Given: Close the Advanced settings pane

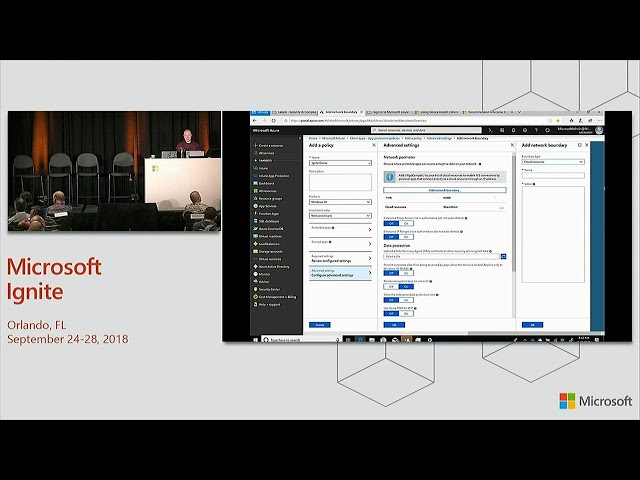Looking at the screenshot, I should click(x=512, y=145).
